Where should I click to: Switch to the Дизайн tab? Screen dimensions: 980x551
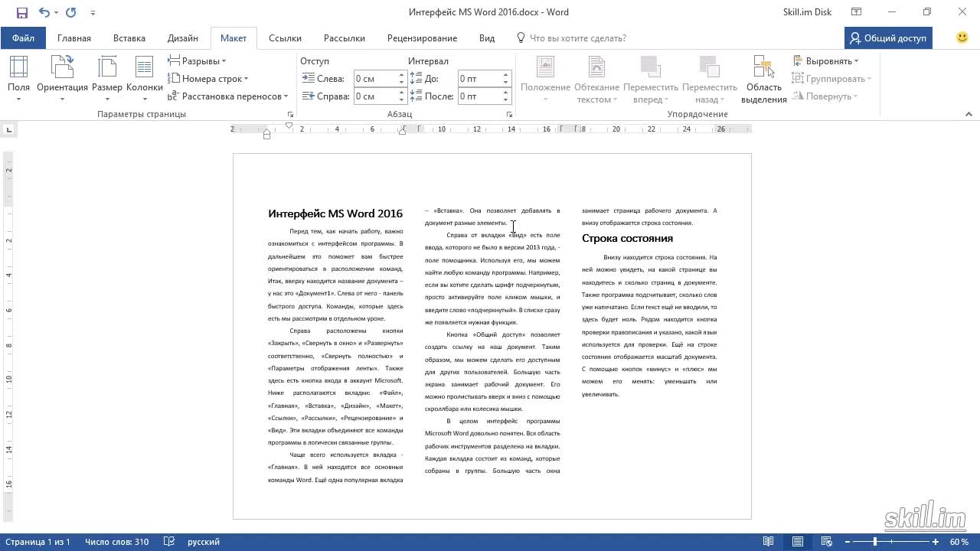coord(183,38)
